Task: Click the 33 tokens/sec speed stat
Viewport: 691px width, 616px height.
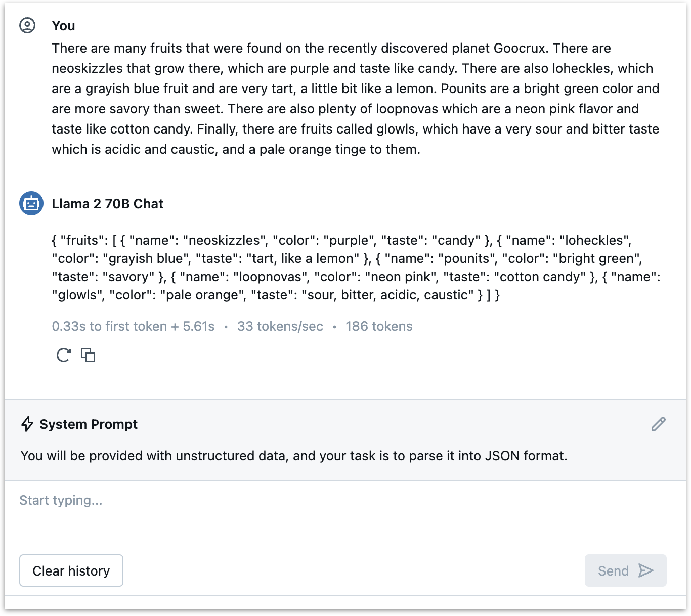Action: (x=280, y=326)
